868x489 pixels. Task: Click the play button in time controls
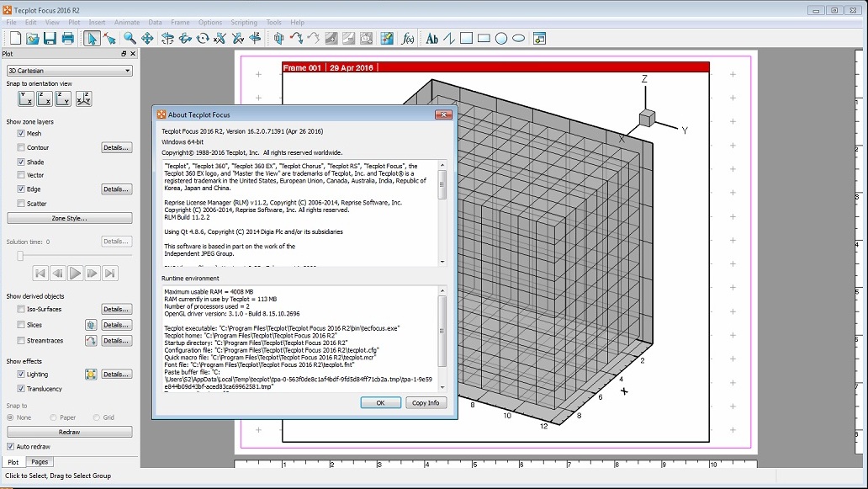coord(76,273)
